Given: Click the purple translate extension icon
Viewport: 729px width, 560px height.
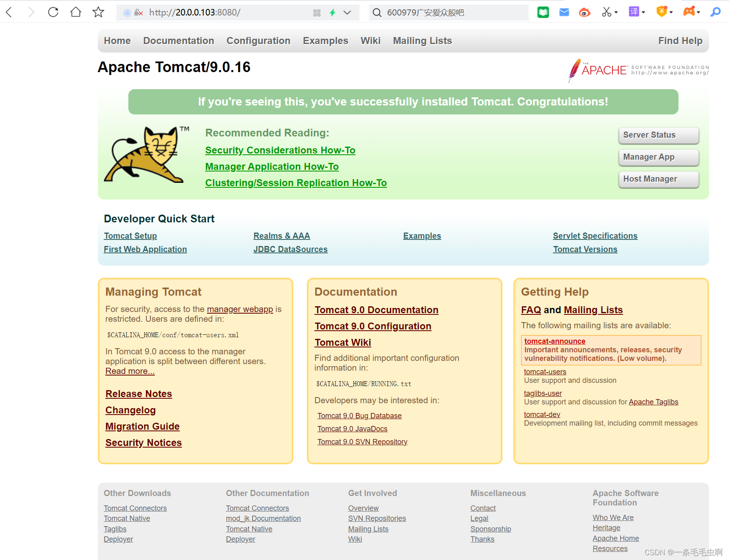Looking at the screenshot, I should (634, 12).
